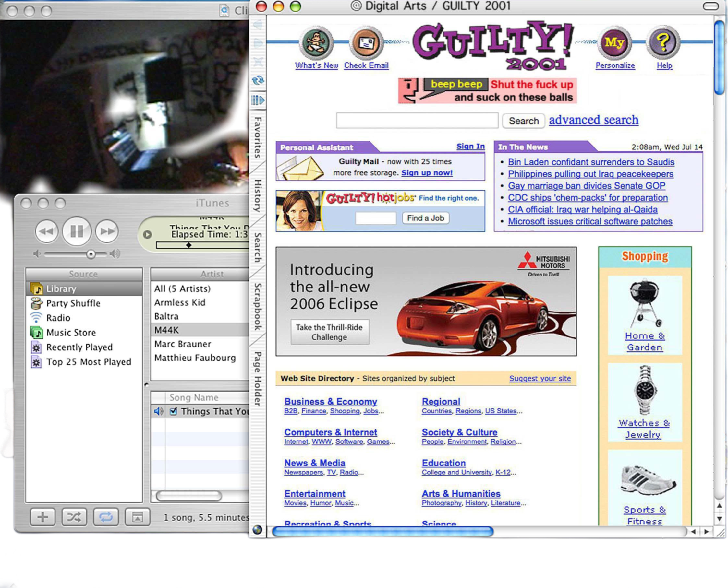
Task: Adjust the iTunes volume slider knob
Action: pyautogui.click(x=91, y=254)
